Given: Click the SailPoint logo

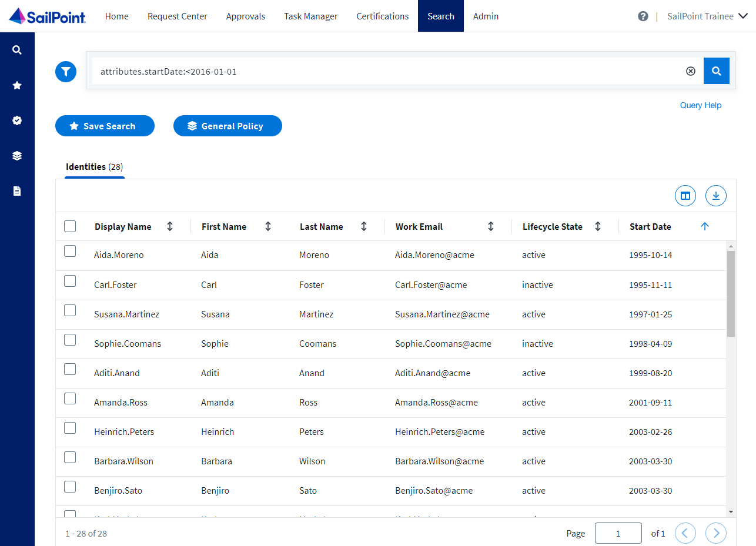Looking at the screenshot, I should [x=46, y=16].
